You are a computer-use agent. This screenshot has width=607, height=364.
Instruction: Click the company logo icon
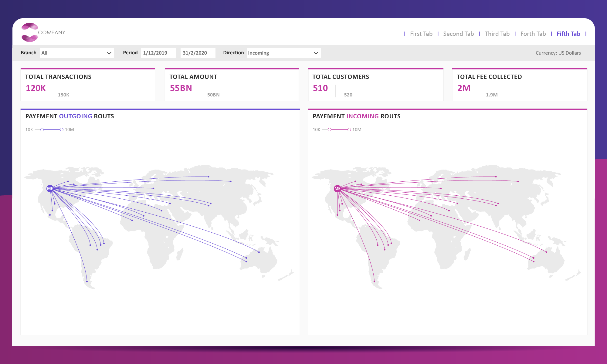30,32
